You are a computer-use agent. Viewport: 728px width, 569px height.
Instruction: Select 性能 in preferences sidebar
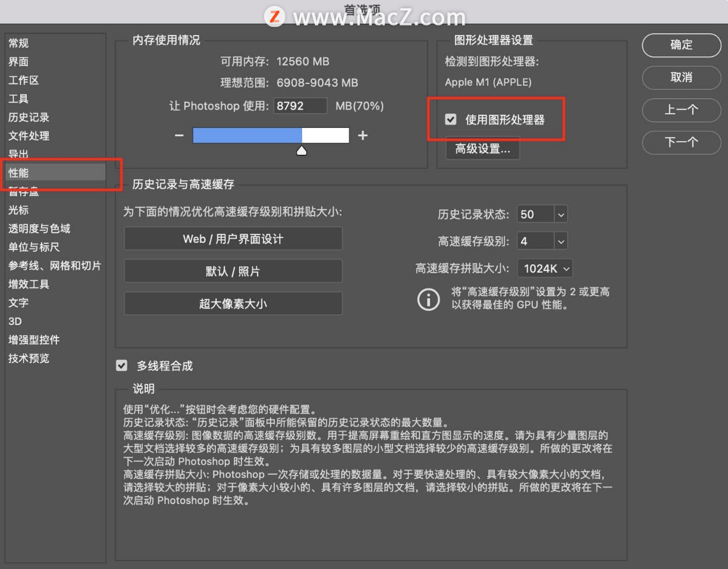55,173
